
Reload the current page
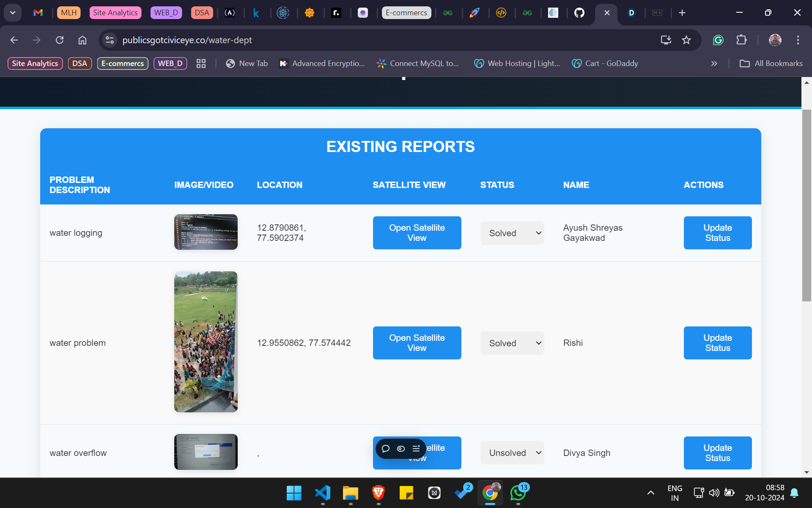point(60,40)
